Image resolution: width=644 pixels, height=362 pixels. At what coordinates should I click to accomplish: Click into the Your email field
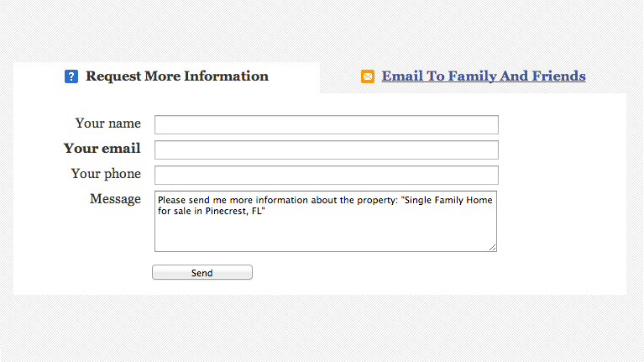(x=326, y=150)
